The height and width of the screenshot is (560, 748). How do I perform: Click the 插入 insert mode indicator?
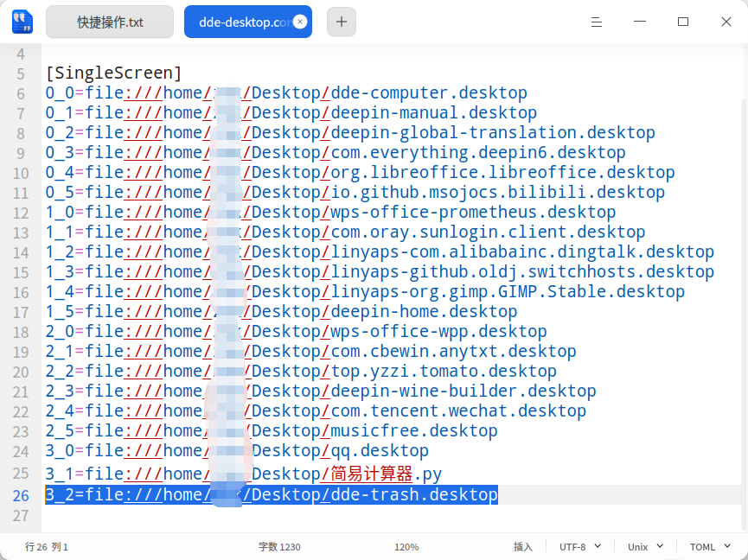click(x=523, y=547)
